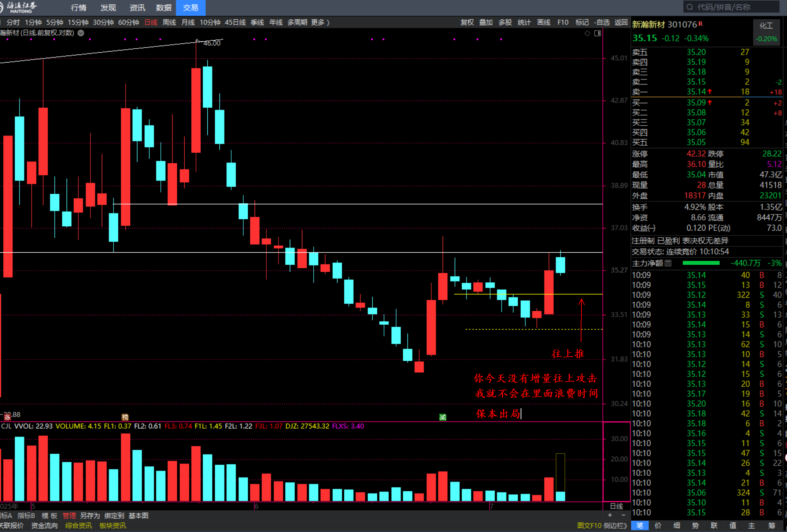Viewport: 787px width, 532px height.
Task: Click the stock name 新瀚新材
Action: (648, 25)
